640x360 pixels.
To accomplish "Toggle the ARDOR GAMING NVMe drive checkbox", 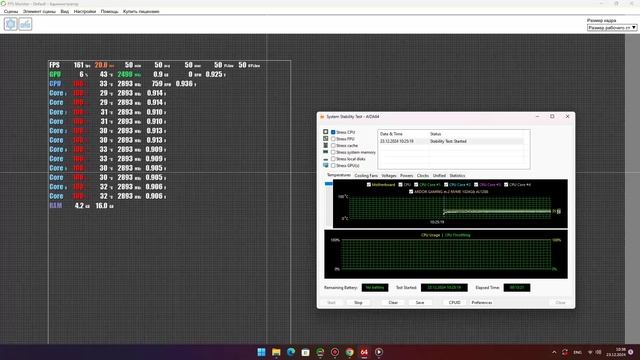I will click(x=411, y=191).
